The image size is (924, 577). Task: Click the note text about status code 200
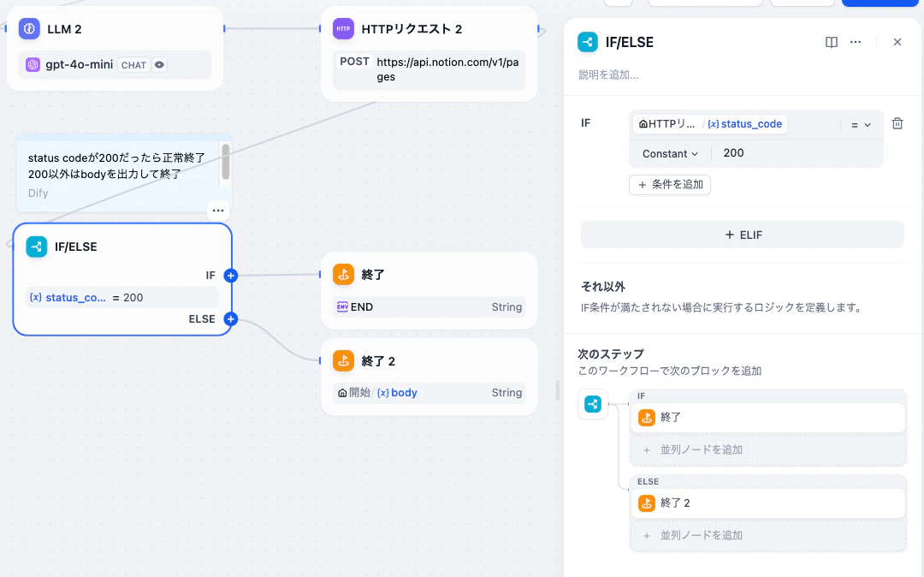[116, 165]
